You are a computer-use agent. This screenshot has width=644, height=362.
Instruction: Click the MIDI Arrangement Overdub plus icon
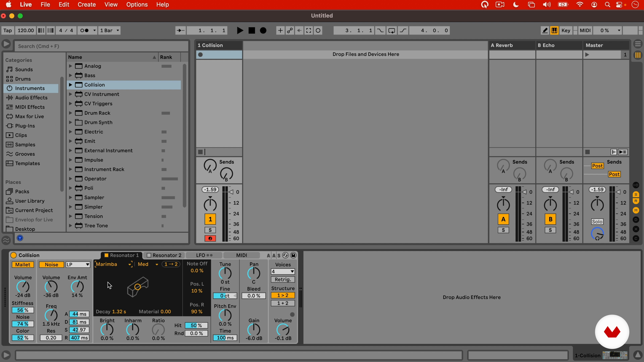[x=280, y=31]
